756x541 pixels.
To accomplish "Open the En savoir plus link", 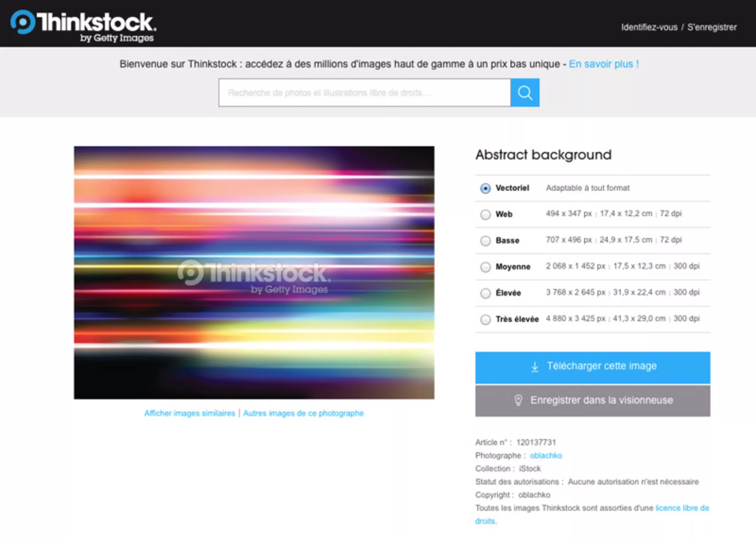I will (x=604, y=64).
